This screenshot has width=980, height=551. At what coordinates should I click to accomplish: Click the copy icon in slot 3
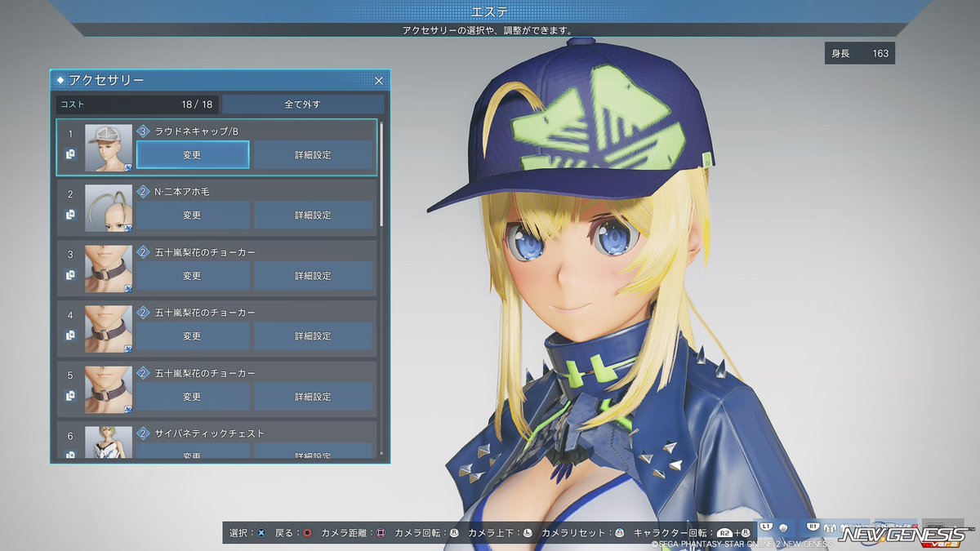point(70,275)
